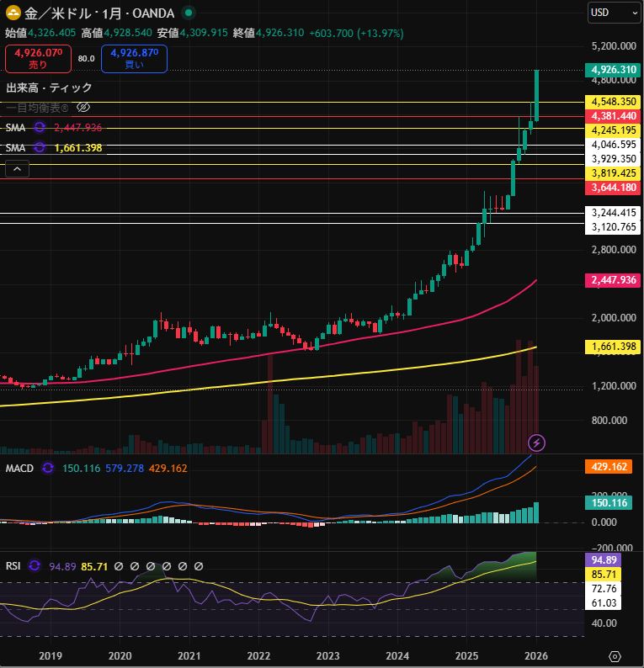Toggle visibility of the Ichimoku indicator
Screen dimensions: 644x668
point(82,108)
